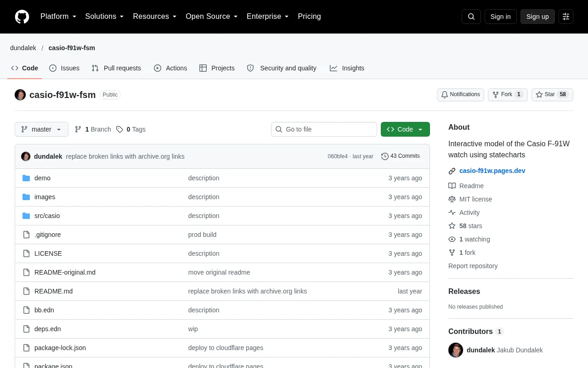Open the 0 Tags link
The width and height of the screenshot is (588, 368).
tap(131, 129)
